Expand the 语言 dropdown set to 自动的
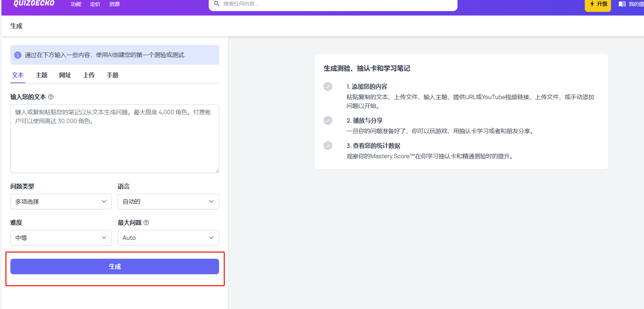Viewport: 644px width, 309px height. tap(168, 201)
